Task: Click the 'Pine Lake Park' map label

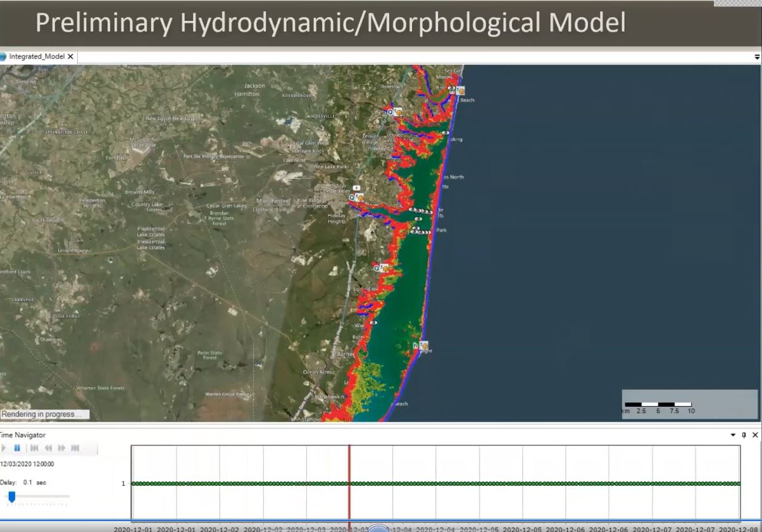Action: 331,166
